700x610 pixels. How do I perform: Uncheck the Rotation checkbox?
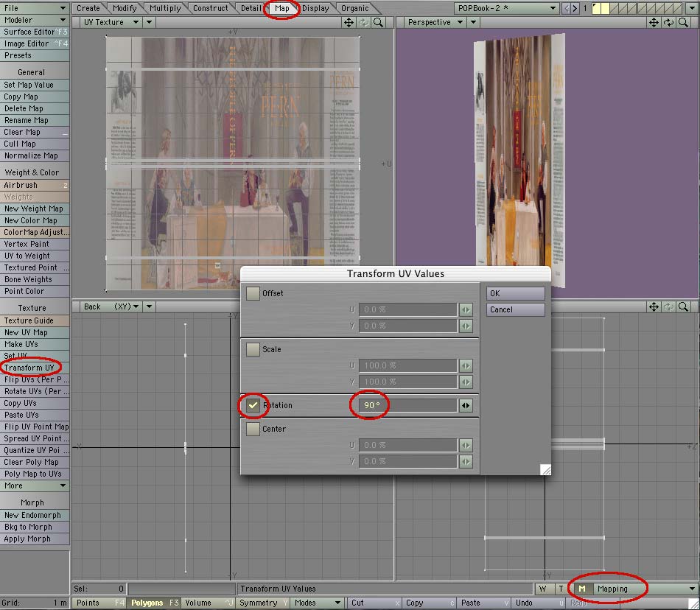coord(253,405)
